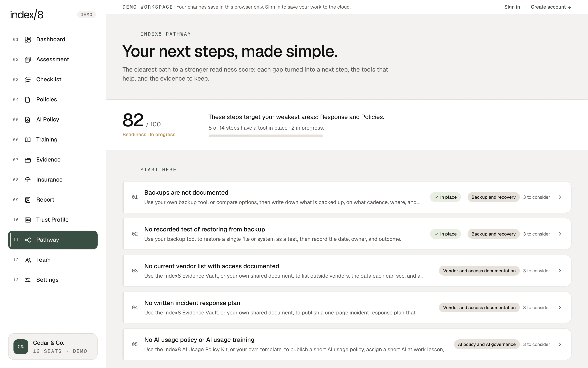Open the Checklist section
Viewport: 588px width, 368px height.
click(x=53, y=80)
